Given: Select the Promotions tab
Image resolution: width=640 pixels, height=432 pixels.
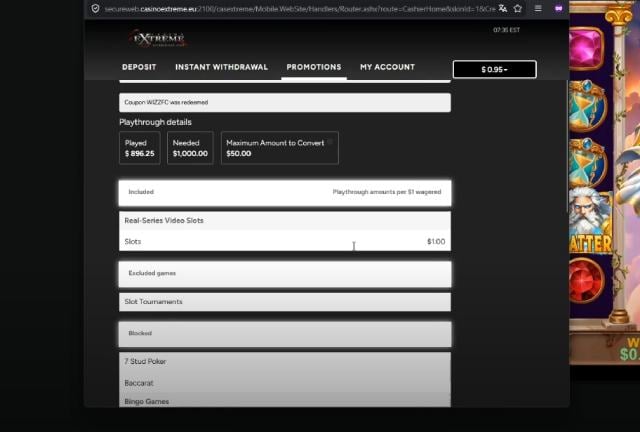Looking at the screenshot, I should click(x=314, y=67).
